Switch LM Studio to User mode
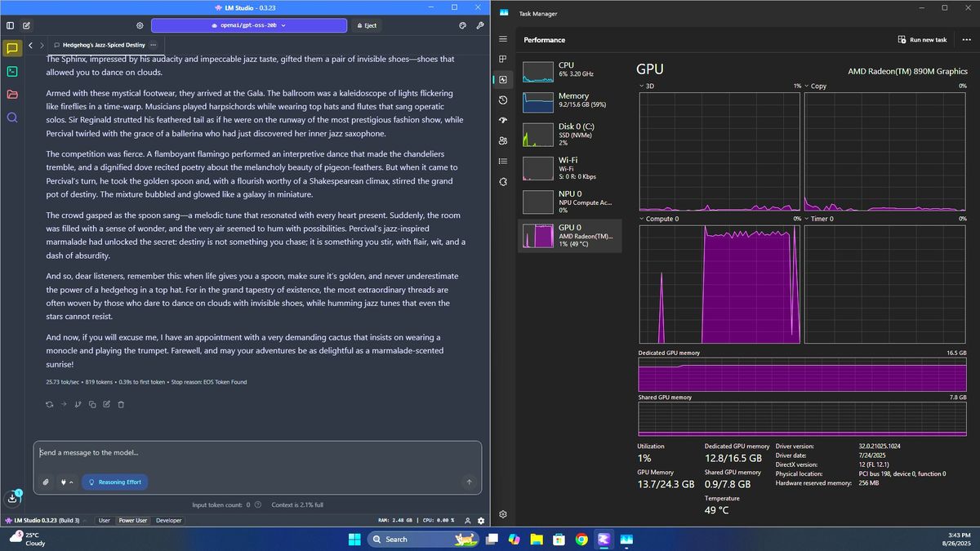Image resolution: width=980 pixels, height=551 pixels. tap(105, 520)
